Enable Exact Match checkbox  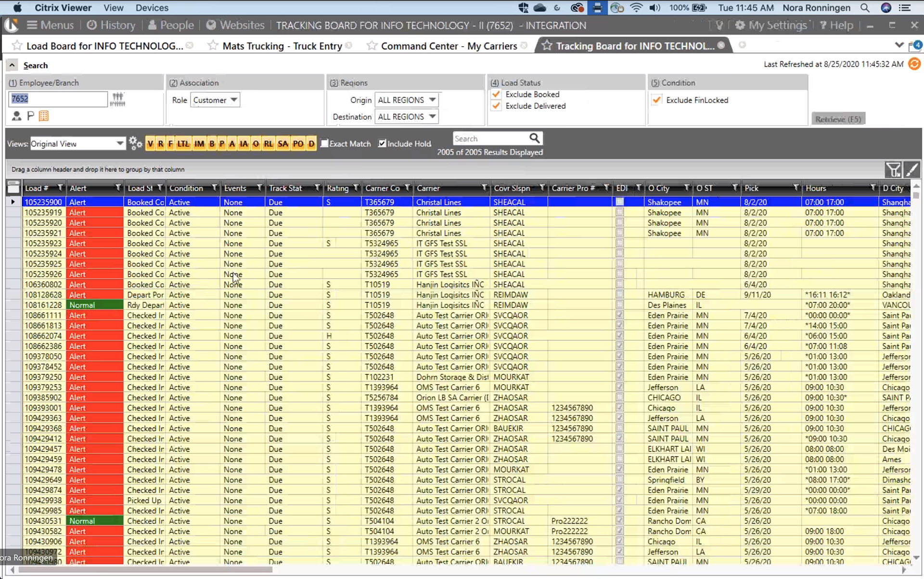[324, 143]
